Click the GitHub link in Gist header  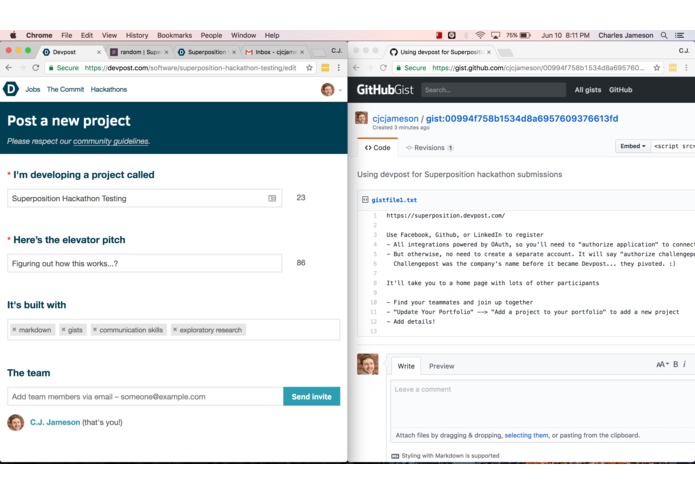[x=621, y=90]
